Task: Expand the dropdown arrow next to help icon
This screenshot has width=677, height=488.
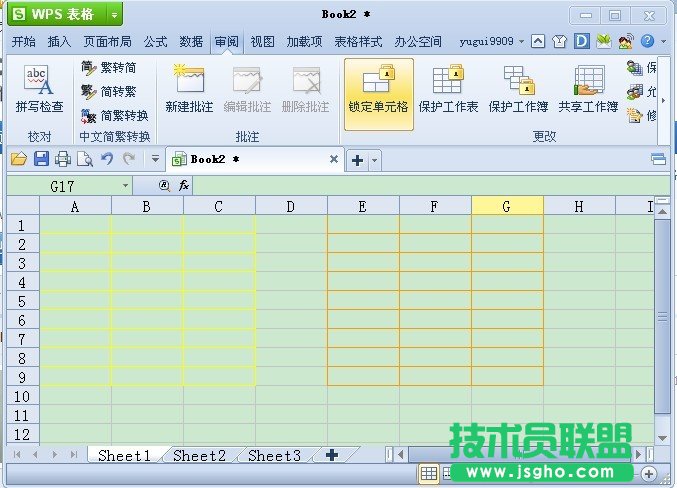Action: (664, 42)
